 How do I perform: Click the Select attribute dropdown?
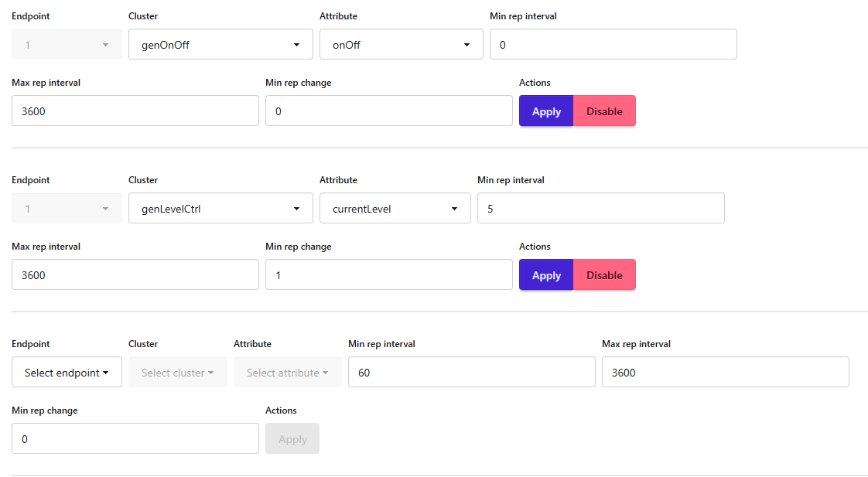(287, 373)
